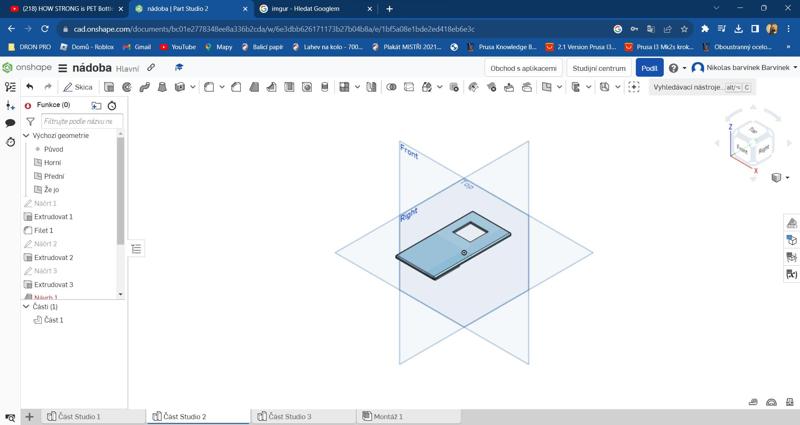Click the rollback timer icon beside Funkce
Screen dimensions: 800x425
[x=112, y=106]
